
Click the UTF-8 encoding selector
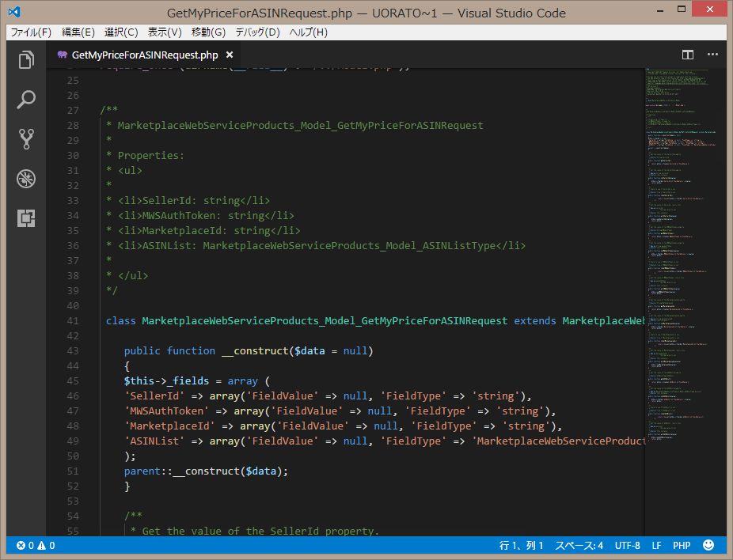628,545
